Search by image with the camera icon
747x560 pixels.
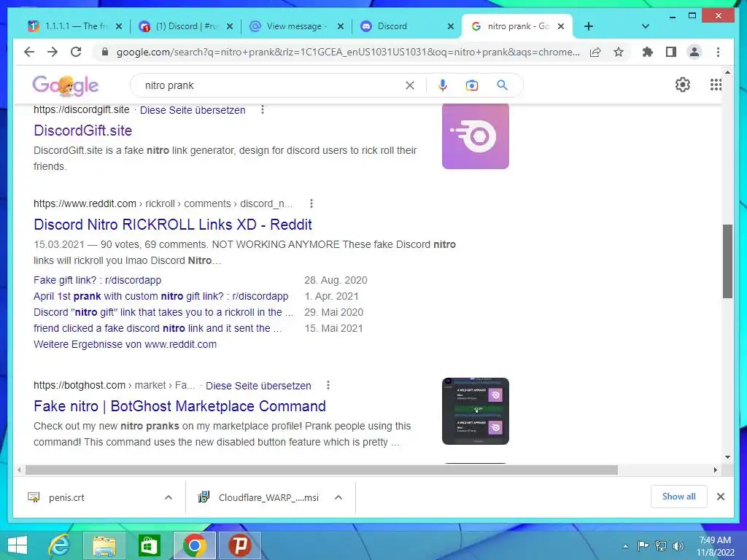(472, 85)
